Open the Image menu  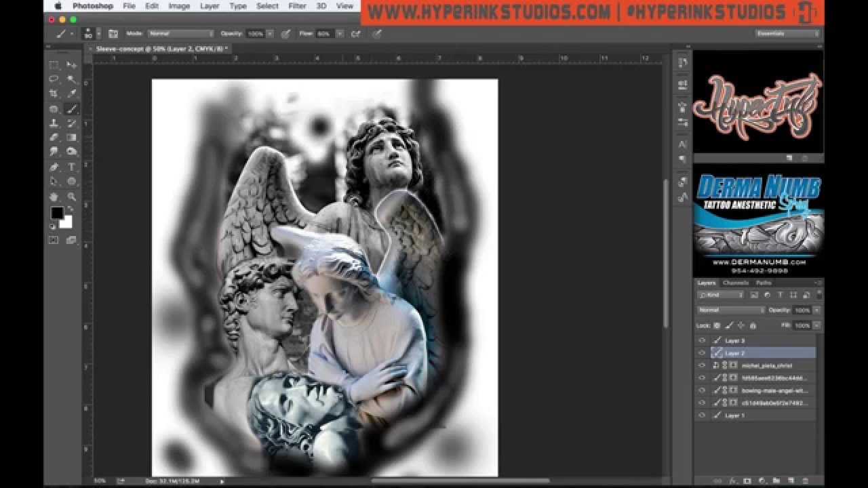pos(179,5)
